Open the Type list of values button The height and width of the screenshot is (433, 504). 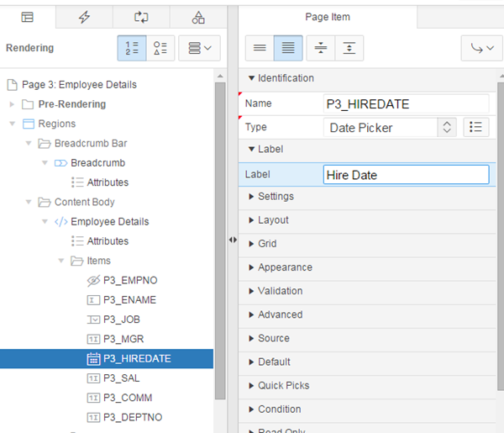[x=476, y=128]
